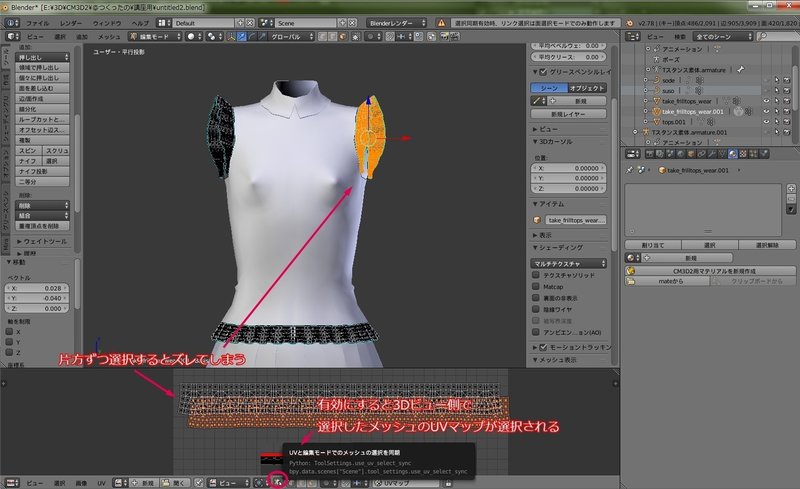Toggle visibility eye of take_frilltops_wear.001

pyautogui.click(x=766, y=111)
